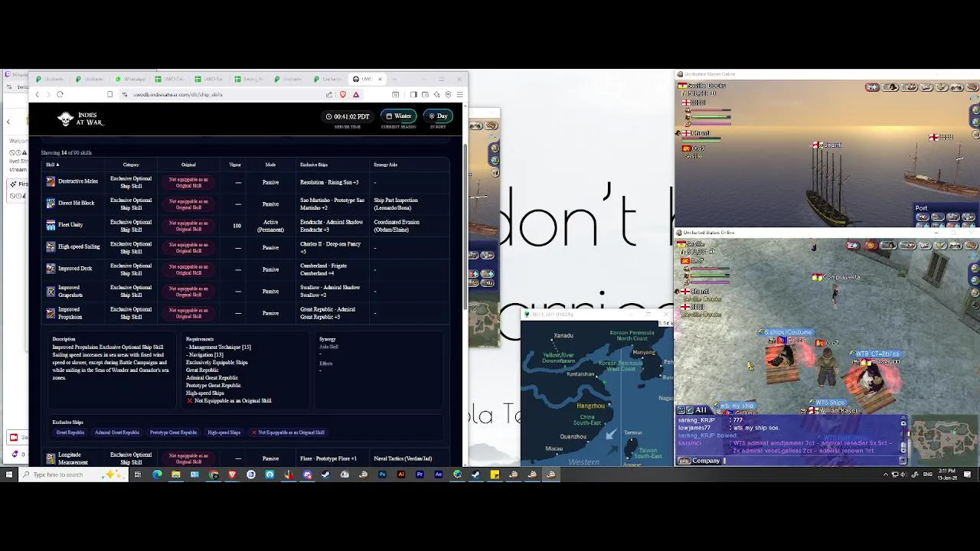This screenshot has width=980, height=551.
Task: Sort table by the Mode column header
Action: [x=270, y=165]
